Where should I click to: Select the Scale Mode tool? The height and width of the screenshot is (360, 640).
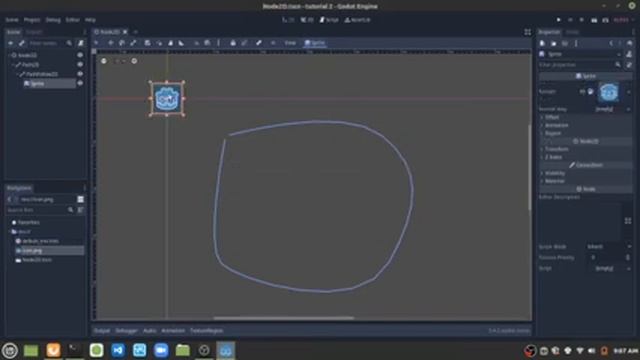pos(133,43)
